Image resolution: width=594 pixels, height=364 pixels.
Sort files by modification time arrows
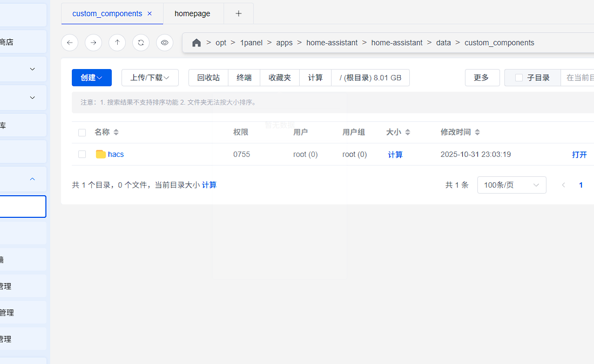(x=477, y=132)
